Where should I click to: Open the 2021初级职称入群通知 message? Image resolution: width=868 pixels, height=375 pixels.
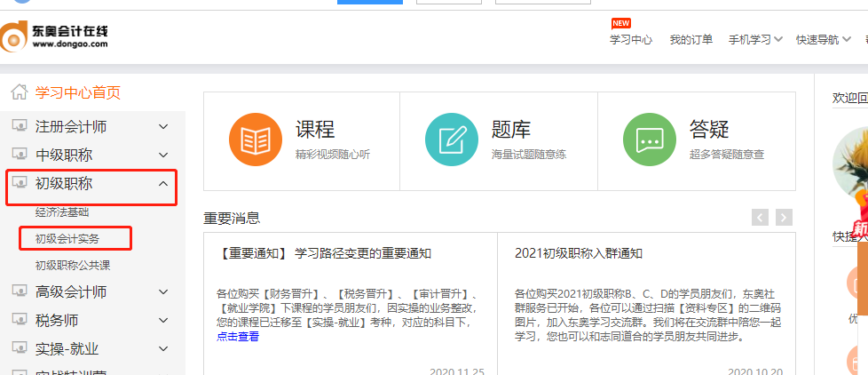tap(578, 253)
